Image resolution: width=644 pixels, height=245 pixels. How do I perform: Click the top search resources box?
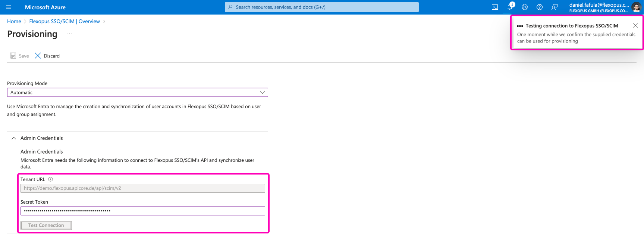coord(321,7)
